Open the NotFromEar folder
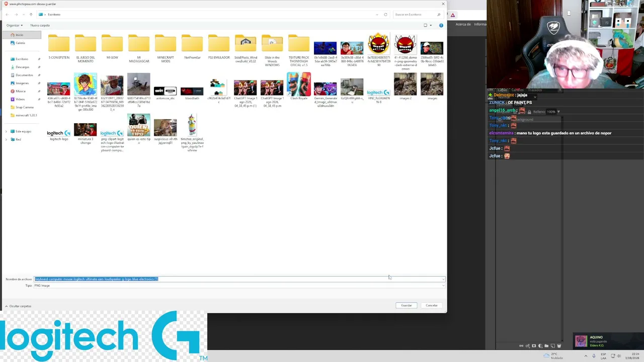This screenshot has height=362, width=644. [192, 48]
